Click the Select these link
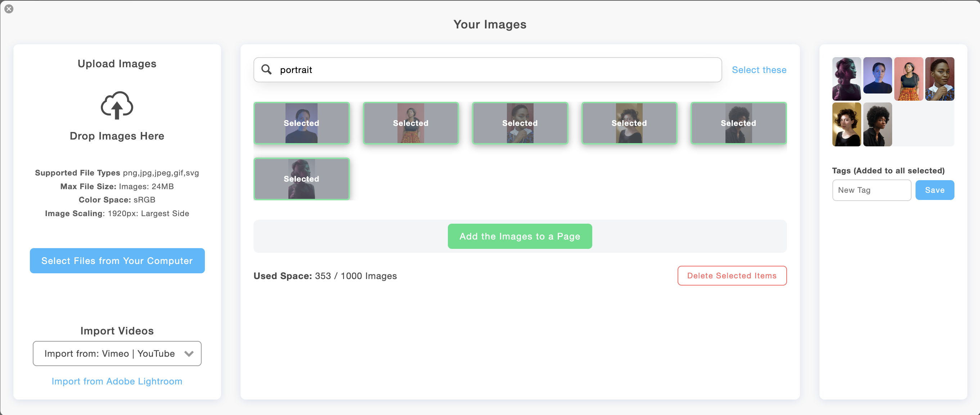This screenshot has height=415, width=980. [759, 69]
